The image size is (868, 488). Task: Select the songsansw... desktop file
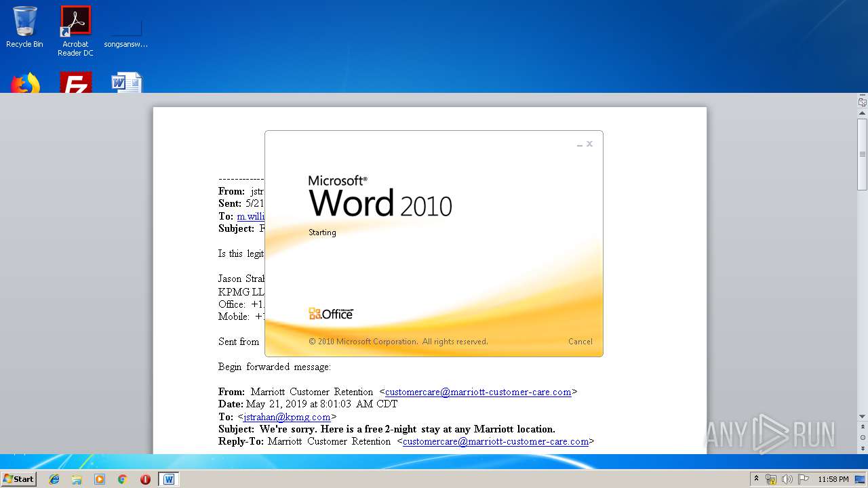(x=126, y=31)
